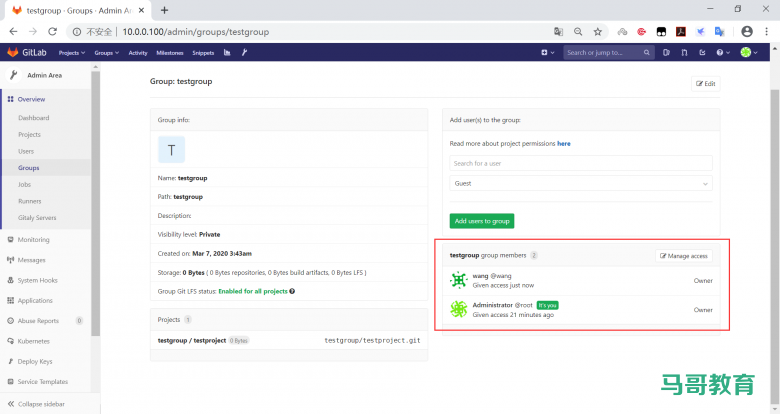Click the LFS status help icon
The height and width of the screenshot is (414, 780).
point(292,291)
